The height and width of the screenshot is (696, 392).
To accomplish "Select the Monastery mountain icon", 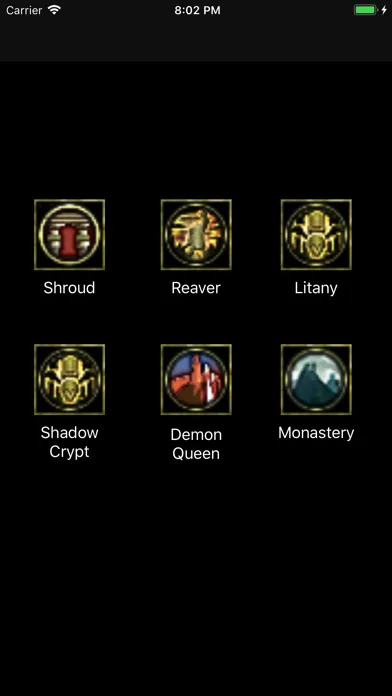I will click(316, 380).
